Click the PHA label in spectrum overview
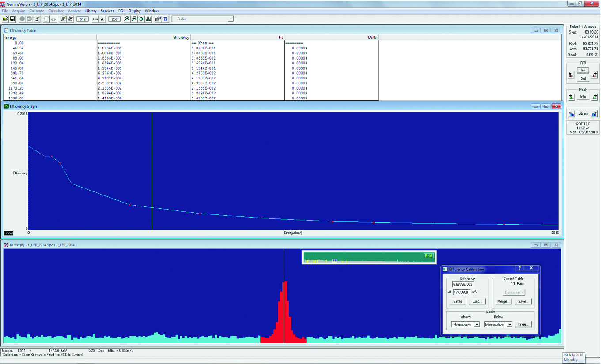 pyautogui.click(x=428, y=255)
